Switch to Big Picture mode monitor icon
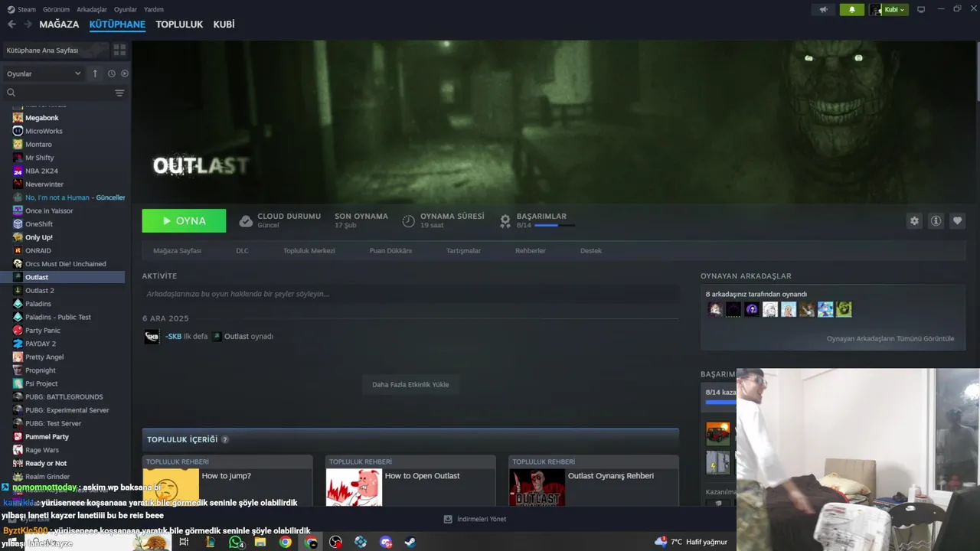The height and width of the screenshot is (551, 980). (x=921, y=9)
